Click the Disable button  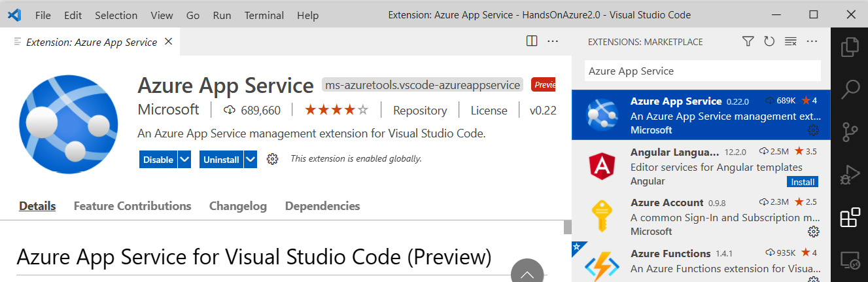click(158, 160)
